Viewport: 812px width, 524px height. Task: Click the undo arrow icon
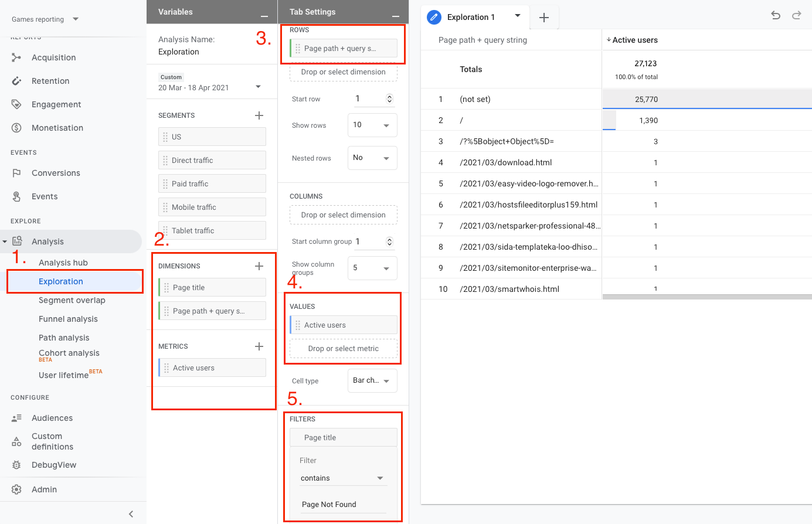tap(775, 16)
